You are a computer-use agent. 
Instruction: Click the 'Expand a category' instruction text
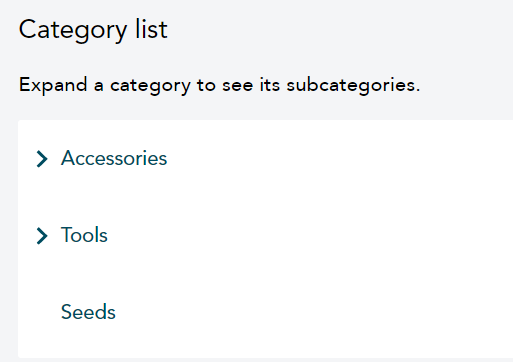(219, 85)
